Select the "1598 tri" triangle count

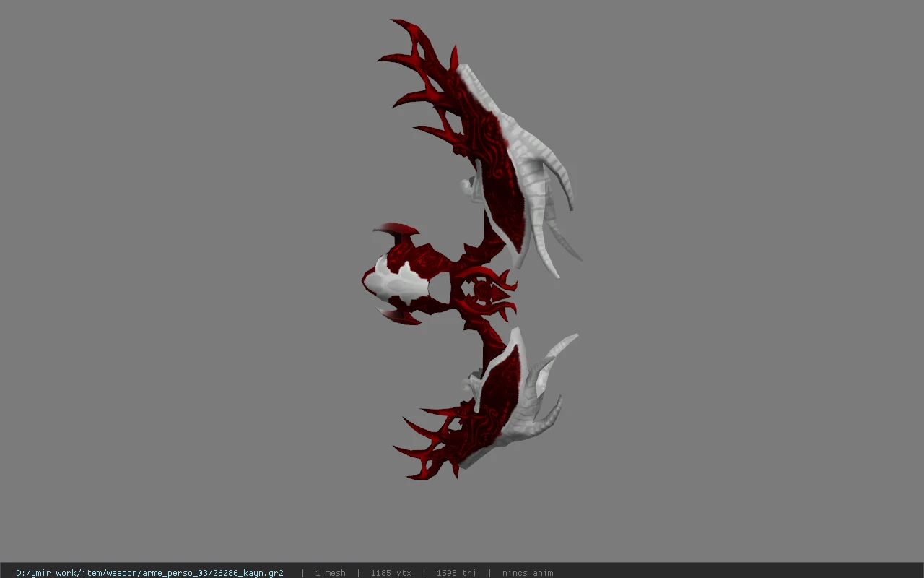coord(456,573)
